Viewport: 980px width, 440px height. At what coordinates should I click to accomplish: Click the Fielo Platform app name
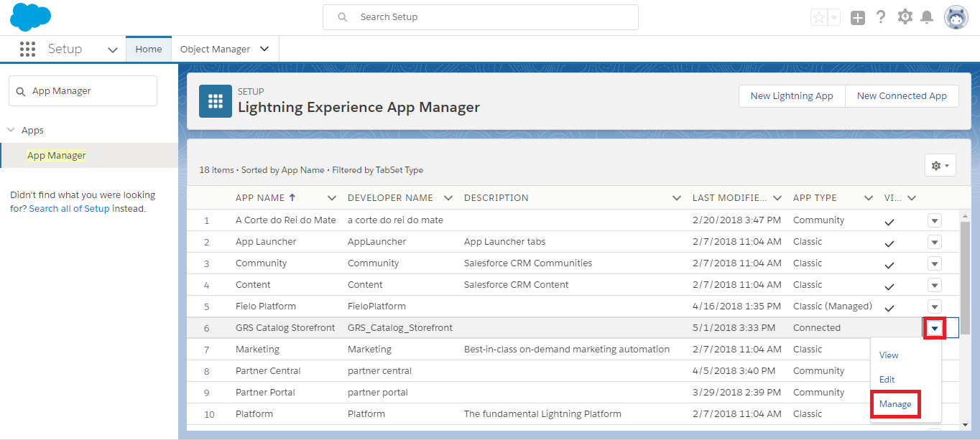coord(266,306)
